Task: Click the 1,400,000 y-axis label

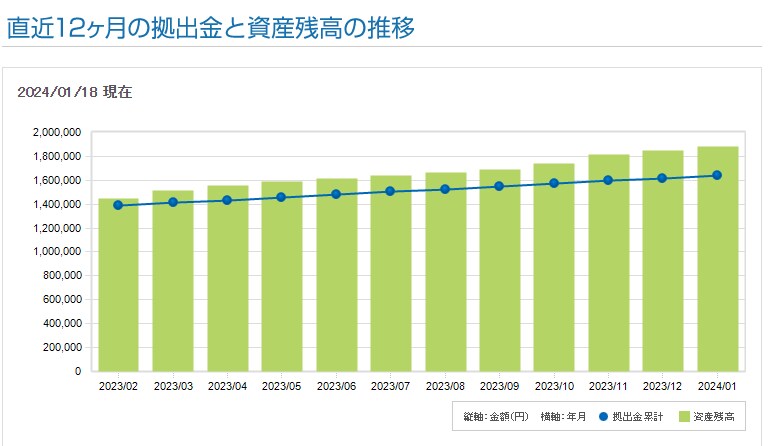Action: point(57,205)
